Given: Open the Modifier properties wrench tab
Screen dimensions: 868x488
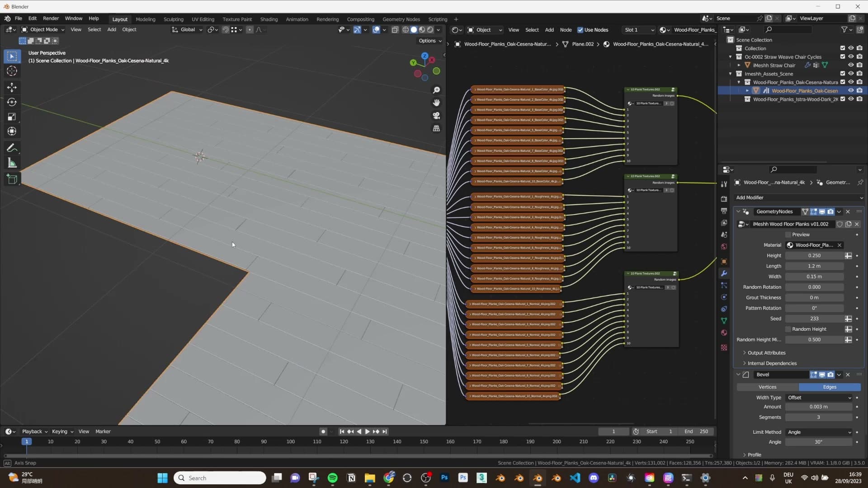Looking at the screenshot, I should 724,273.
